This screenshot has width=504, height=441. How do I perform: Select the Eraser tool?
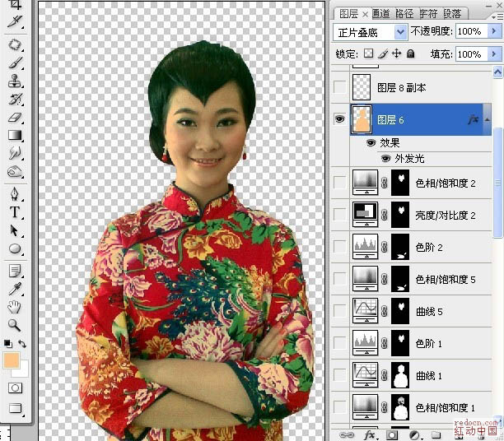15,118
